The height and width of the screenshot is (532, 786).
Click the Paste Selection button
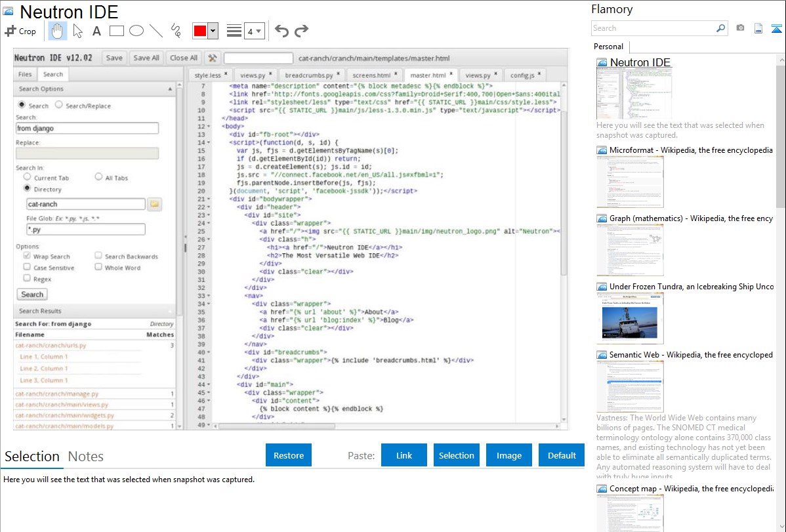coord(457,455)
